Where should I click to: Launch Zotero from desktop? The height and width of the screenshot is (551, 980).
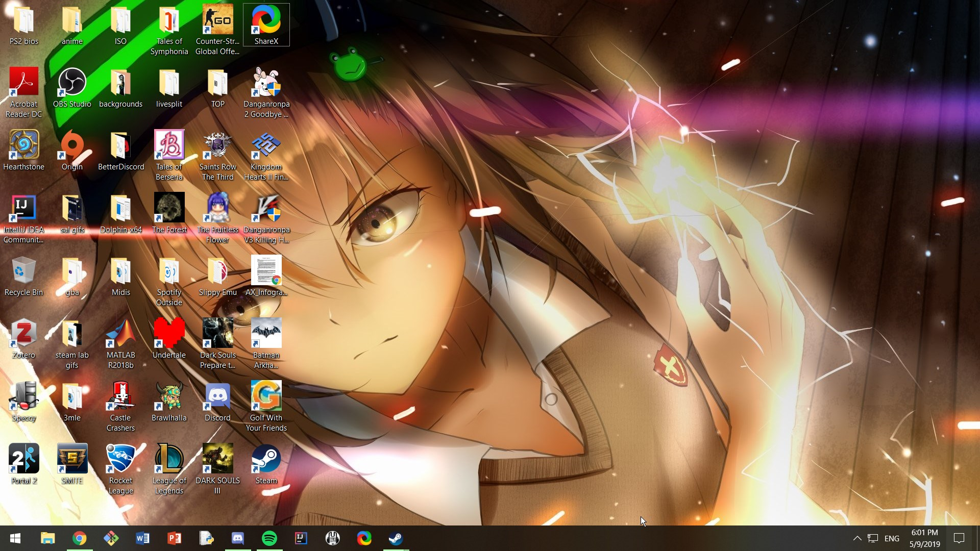[x=24, y=339]
